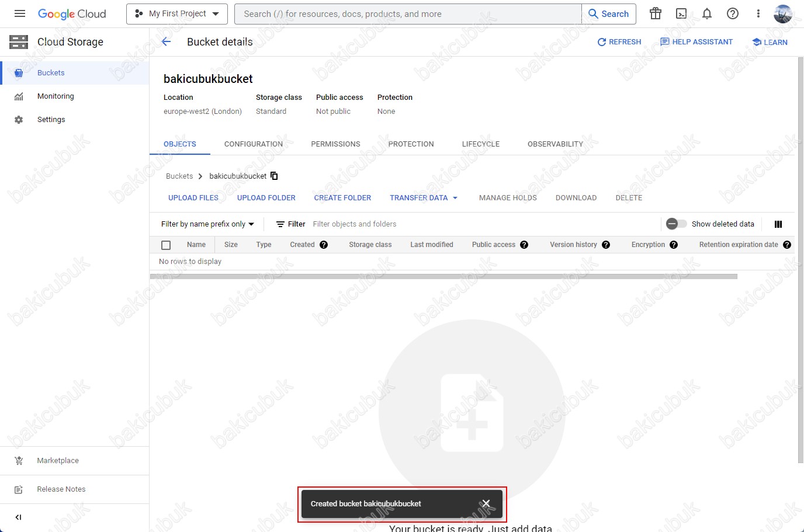
Task: Open HELP ASSISTANT
Action: point(696,42)
